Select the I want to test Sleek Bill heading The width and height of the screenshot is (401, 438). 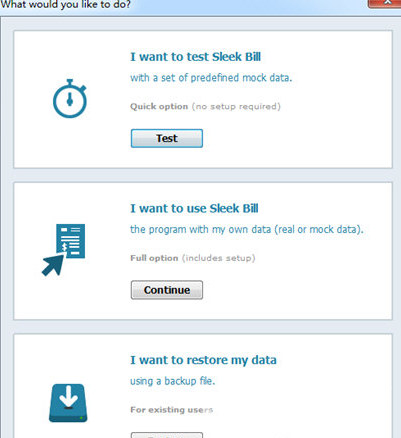pos(195,57)
